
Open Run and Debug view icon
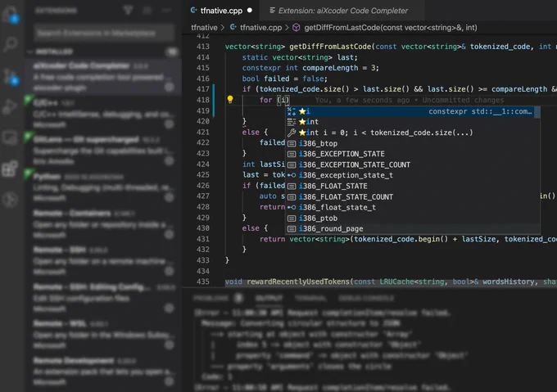[x=10, y=106]
